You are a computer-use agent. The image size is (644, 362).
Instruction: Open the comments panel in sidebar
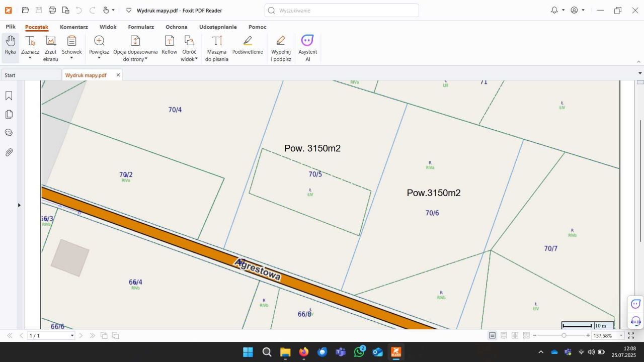(9, 133)
